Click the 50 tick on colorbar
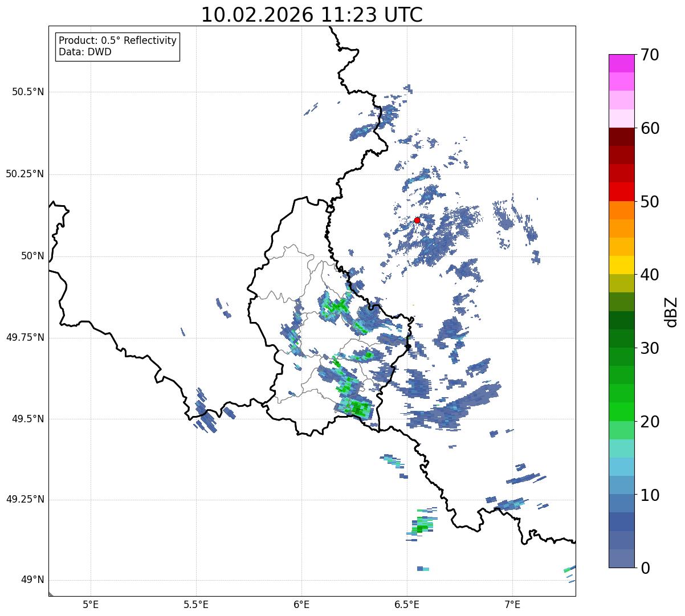 coord(650,202)
